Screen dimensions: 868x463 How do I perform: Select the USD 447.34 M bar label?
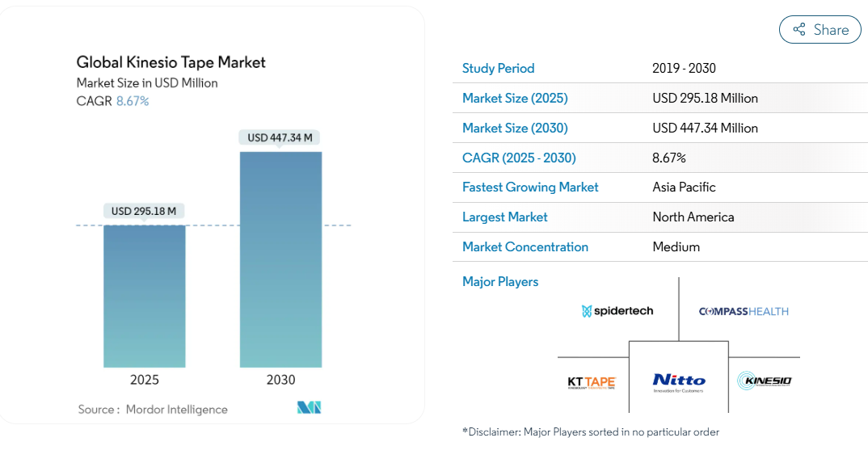tap(280, 137)
